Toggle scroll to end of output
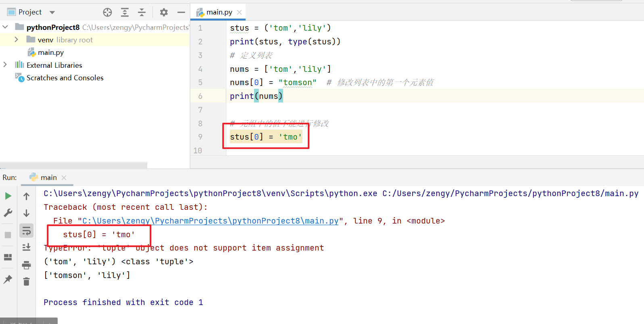 coord(27,247)
